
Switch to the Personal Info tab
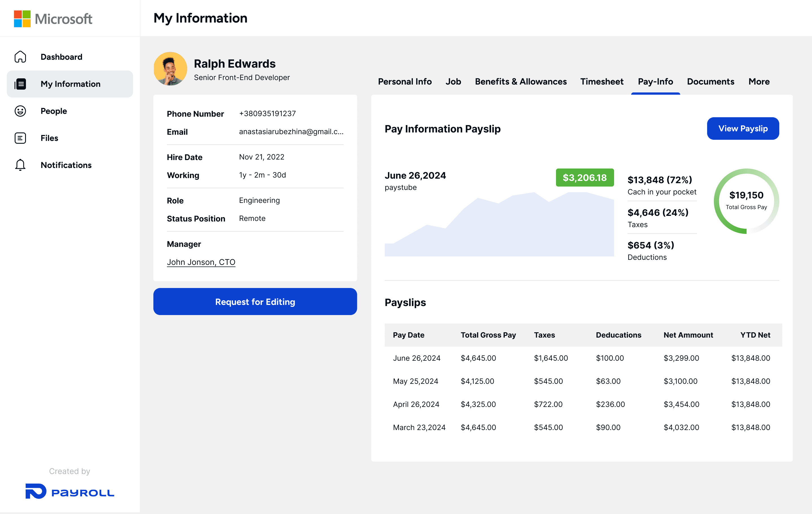(404, 81)
